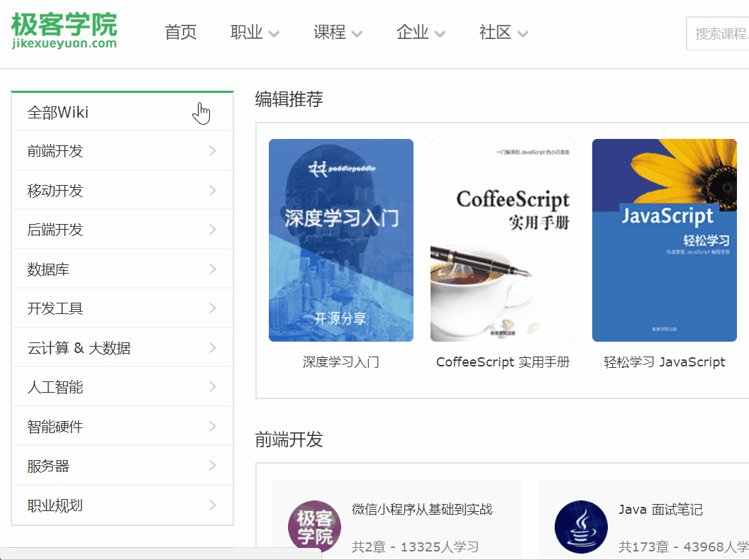This screenshot has height=560, width=749.
Task: Expand the arrow beside 职业规划
Action: pos(213,505)
